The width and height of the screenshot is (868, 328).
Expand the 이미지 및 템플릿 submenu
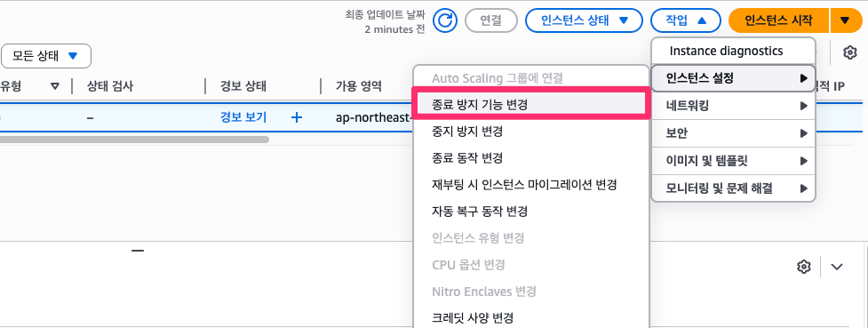733,161
